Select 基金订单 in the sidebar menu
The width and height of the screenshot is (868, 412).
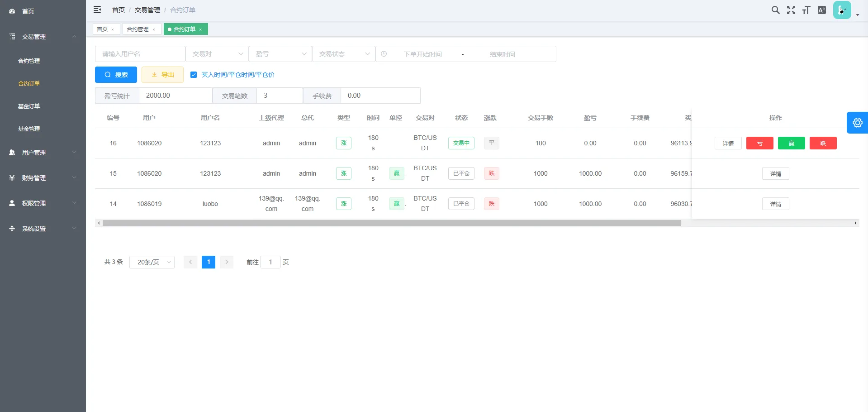(x=28, y=106)
